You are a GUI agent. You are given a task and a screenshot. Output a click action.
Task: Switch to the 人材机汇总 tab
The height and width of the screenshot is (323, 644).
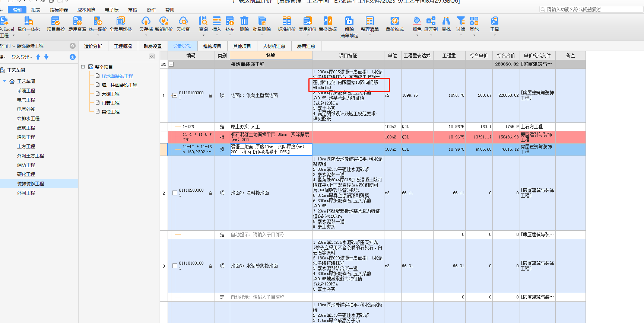coord(274,46)
